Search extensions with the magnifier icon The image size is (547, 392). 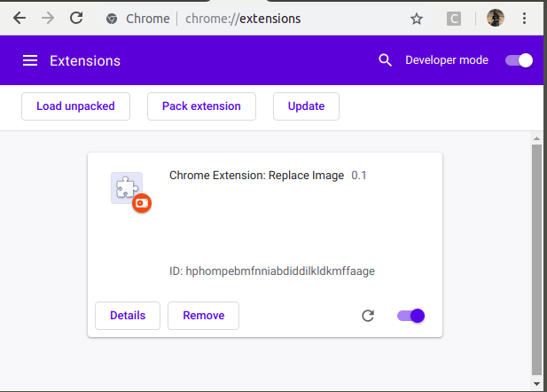click(x=385, y=60)
